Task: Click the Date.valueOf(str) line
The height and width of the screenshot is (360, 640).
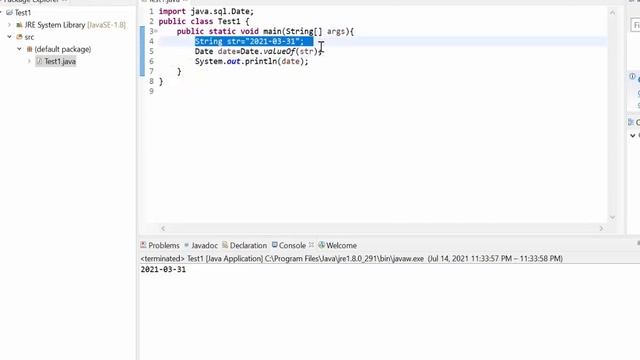Action: coord(259,51)
